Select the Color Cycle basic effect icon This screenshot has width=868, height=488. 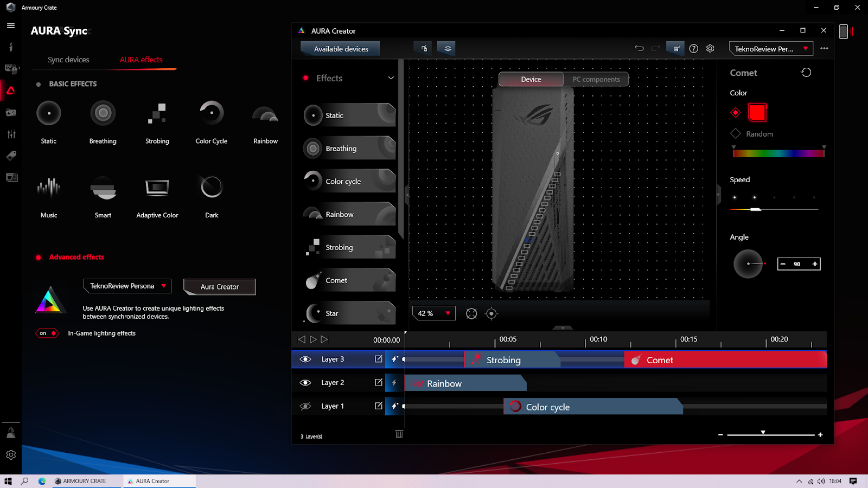pyautogui.click(x=212, y=113)
